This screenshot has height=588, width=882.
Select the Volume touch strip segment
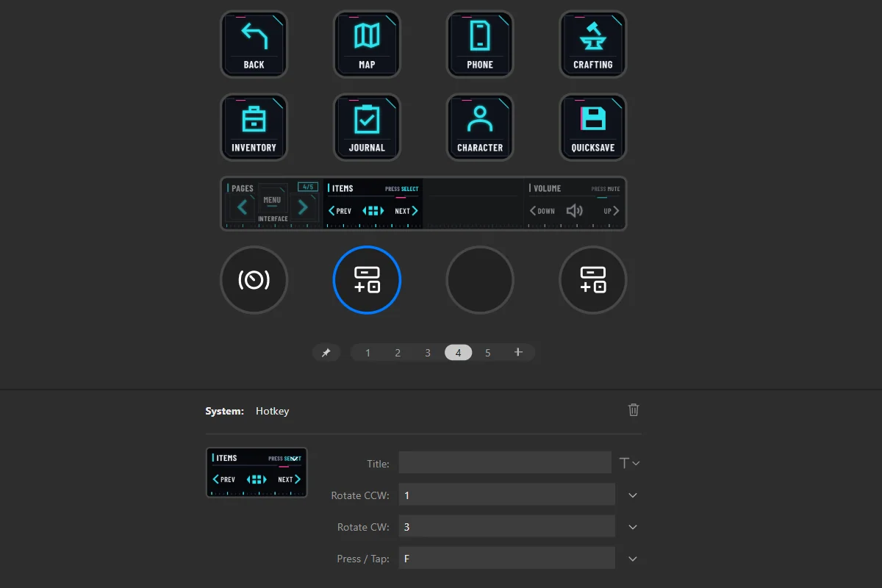click(x=575, y=204)
